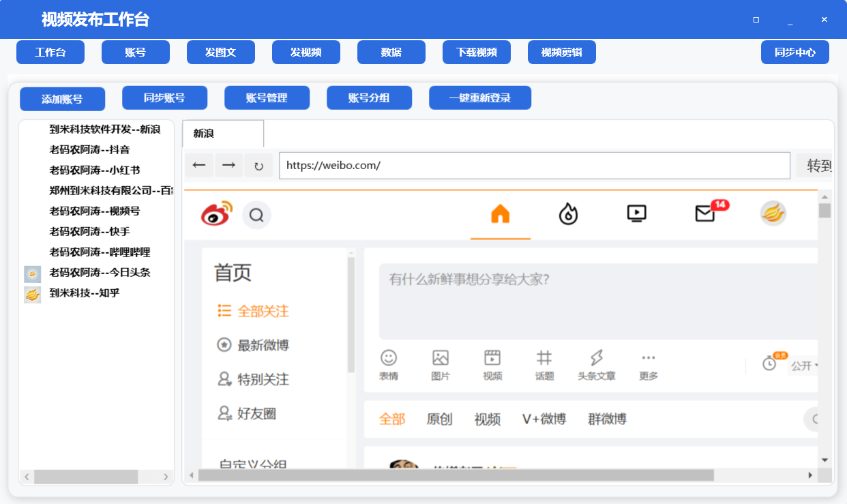
Task: Click 一键重新登录 button
Action: [x=480, y=98]
